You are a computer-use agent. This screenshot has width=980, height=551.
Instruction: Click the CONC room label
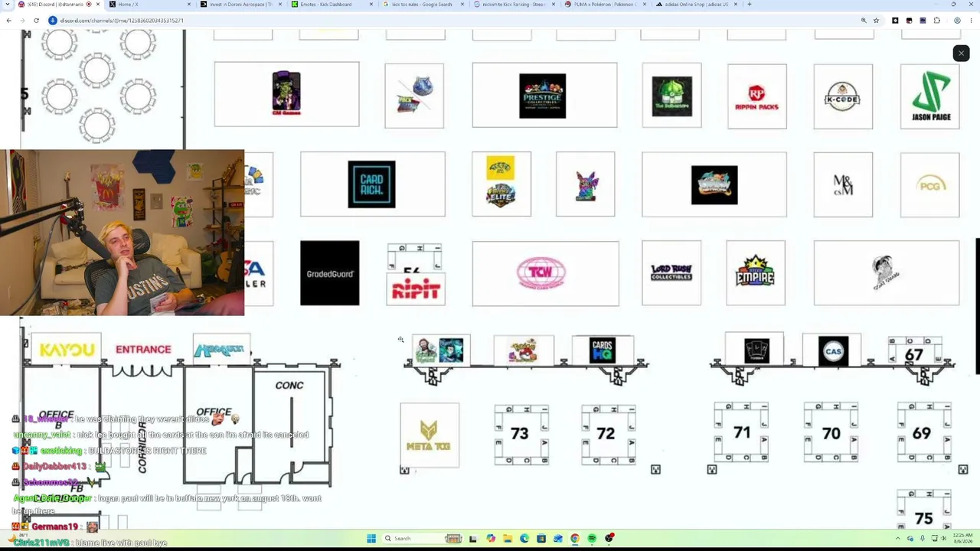pos(289,385)
